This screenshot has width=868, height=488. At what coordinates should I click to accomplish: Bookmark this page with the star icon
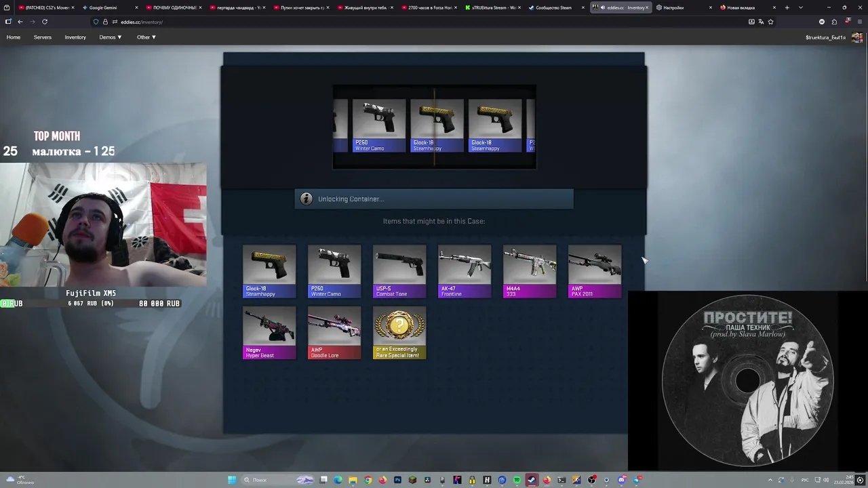click(x=770, y=22)
